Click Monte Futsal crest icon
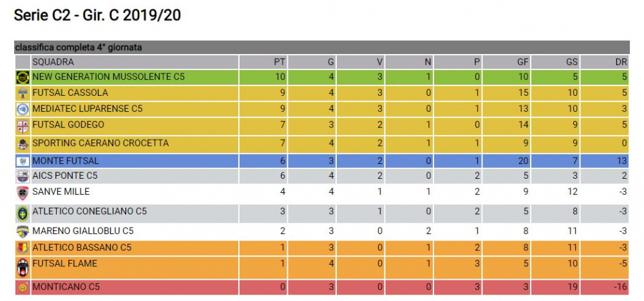The width and height of the screenshot is (644, 301). [x=23, y=161]
